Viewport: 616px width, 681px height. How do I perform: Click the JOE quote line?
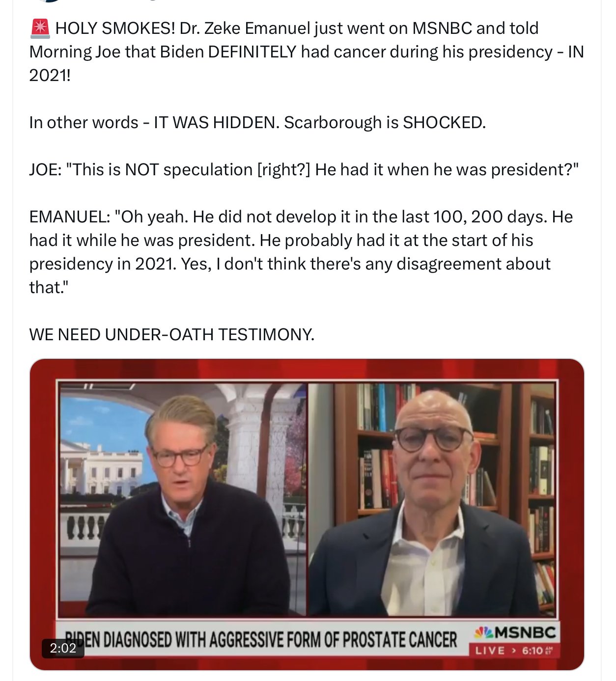(x=304, y=169)
